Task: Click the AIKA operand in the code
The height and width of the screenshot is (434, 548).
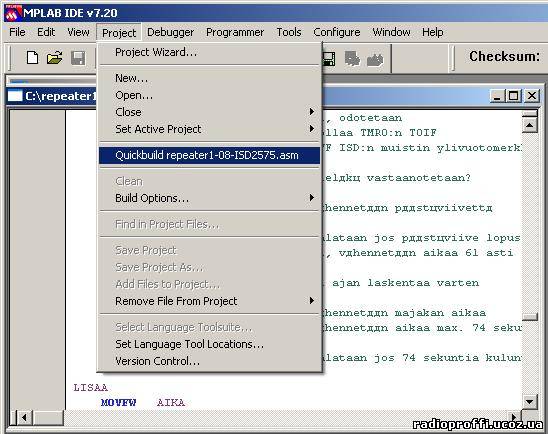Action: click(171, 403)
